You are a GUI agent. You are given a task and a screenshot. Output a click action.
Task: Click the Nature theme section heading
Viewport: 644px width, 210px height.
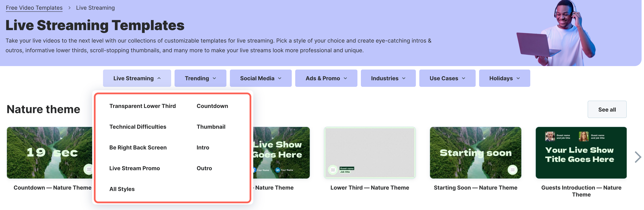tap(43, 109)
